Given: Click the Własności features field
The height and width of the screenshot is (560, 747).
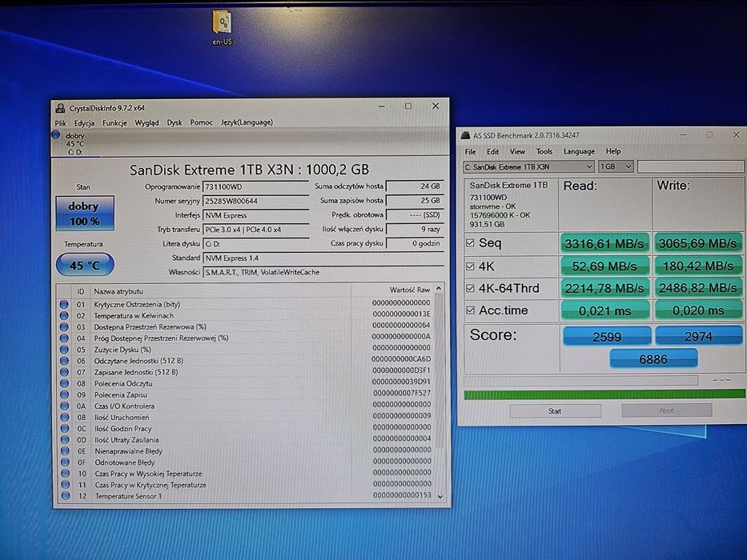Looking at the screenshot, I should [323, 272].
